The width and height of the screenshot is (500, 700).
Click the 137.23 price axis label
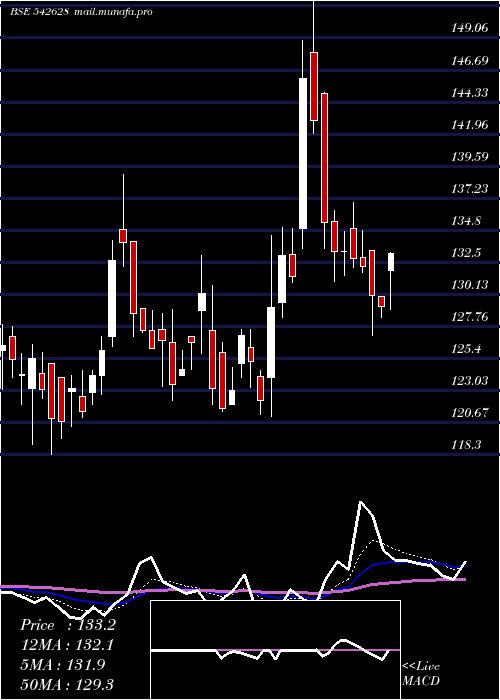[469, 189]
